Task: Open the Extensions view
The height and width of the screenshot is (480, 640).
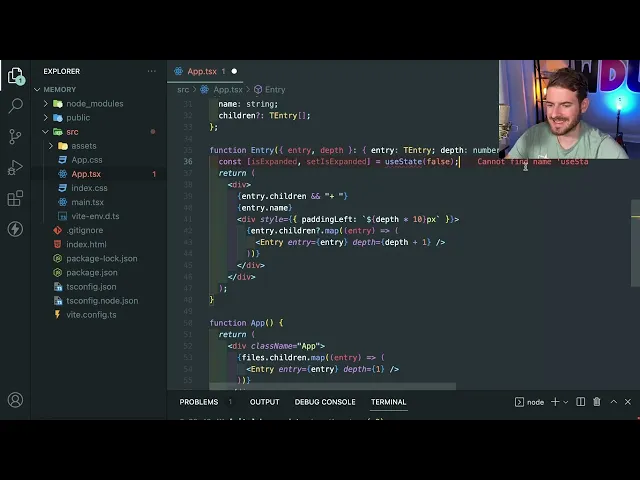Action: (x=15, y=198)
